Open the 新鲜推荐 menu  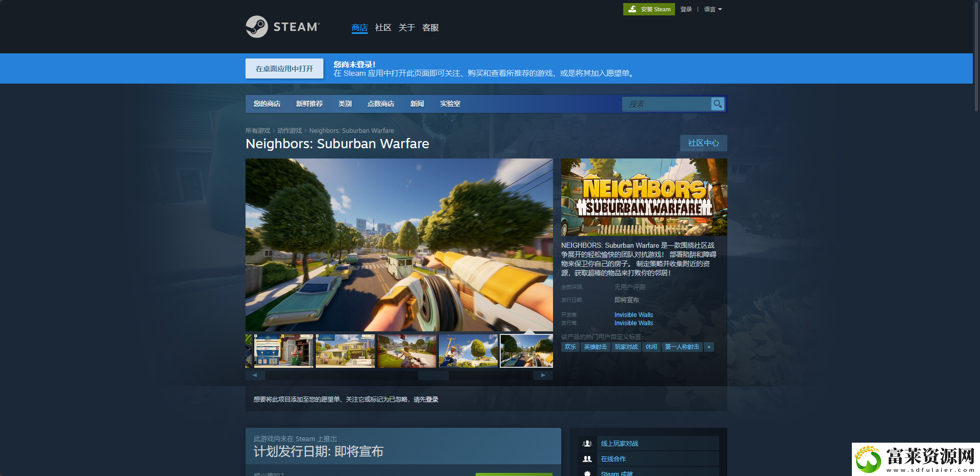[x=310, y=104]
